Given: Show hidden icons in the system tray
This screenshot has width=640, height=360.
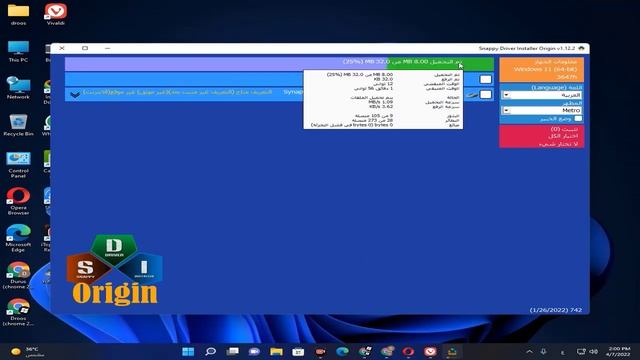Looking at the screenshot, I should (529, 351).
